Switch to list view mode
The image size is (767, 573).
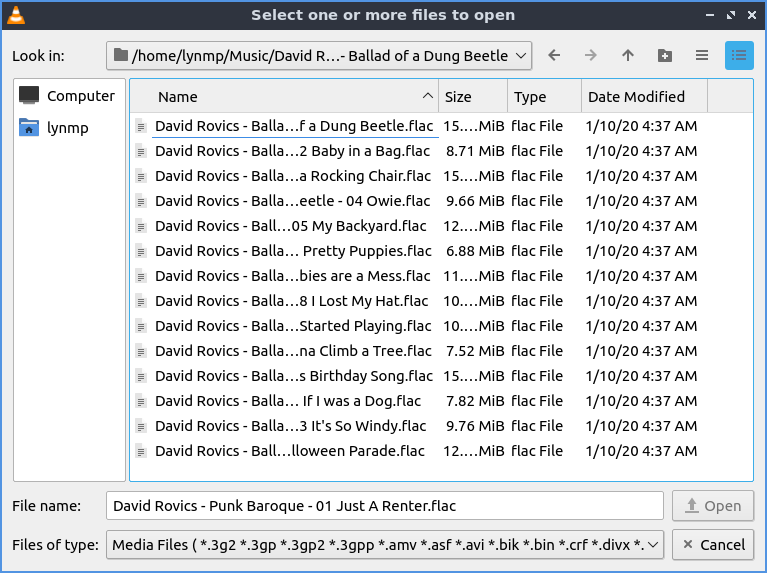click(702, 56)
